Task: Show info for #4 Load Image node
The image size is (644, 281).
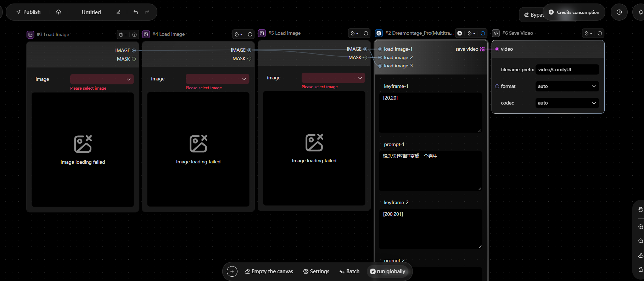Action: coord(250,34)
